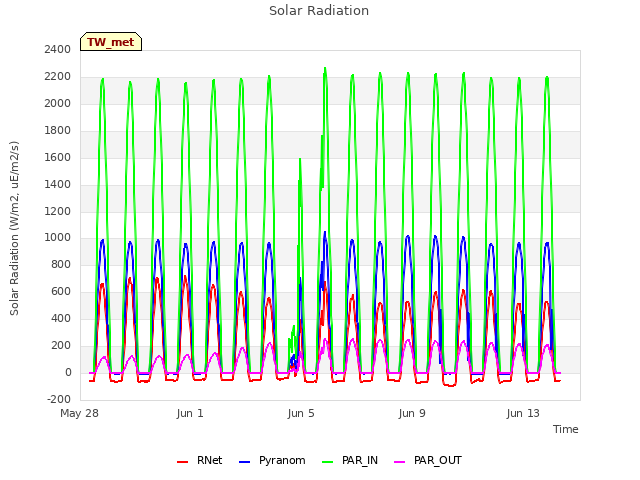Click the 800 y-axis tick label
This screenshot has height=480, width=640.
tap(61, 264)
